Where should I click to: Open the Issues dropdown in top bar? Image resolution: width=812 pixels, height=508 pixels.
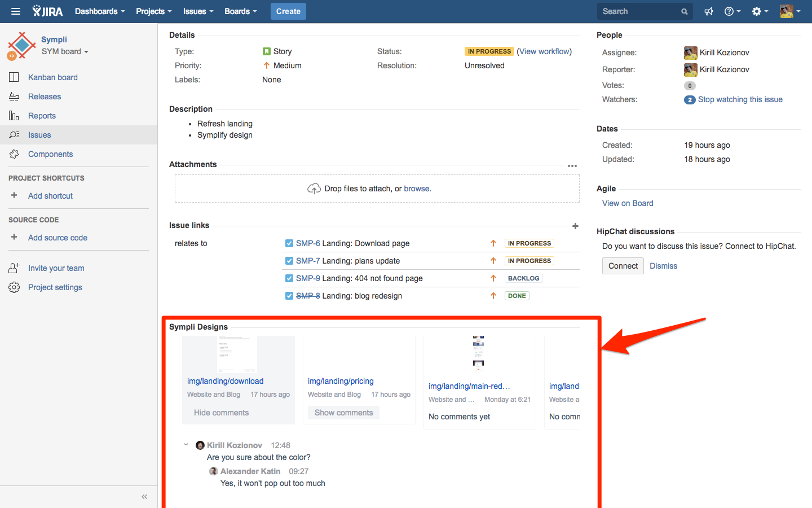tap(198, 11)
